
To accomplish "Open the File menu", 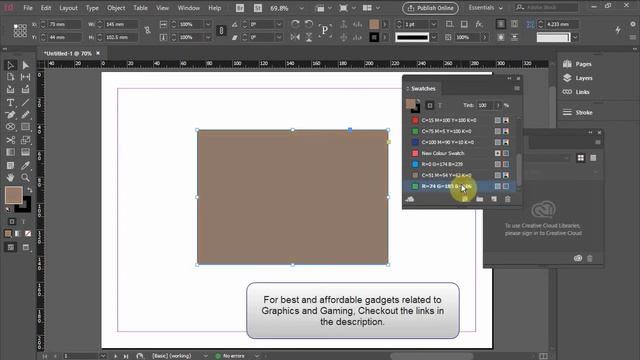I will coord(28,8).
